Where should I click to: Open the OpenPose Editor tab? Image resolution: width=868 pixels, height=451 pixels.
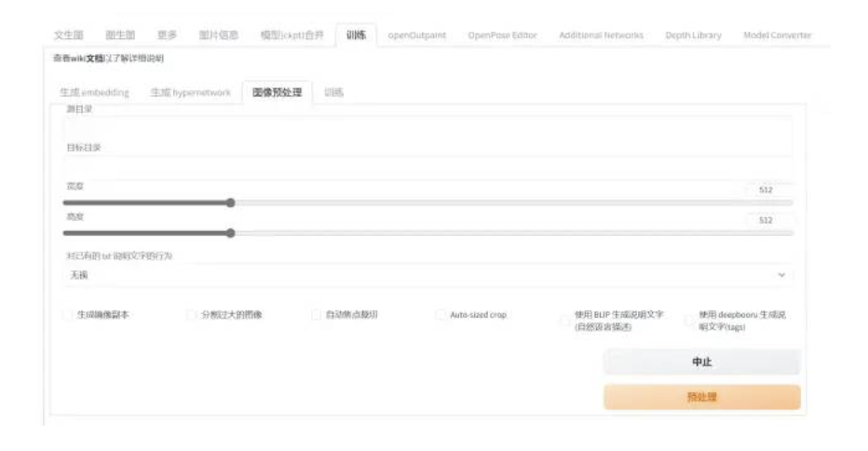coord(503,34)
